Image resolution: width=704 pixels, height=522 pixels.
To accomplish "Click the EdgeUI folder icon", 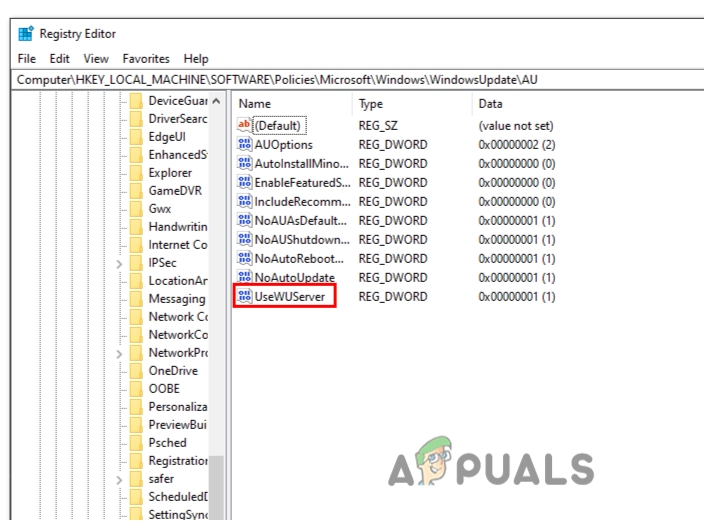I will tap(136, 136).
